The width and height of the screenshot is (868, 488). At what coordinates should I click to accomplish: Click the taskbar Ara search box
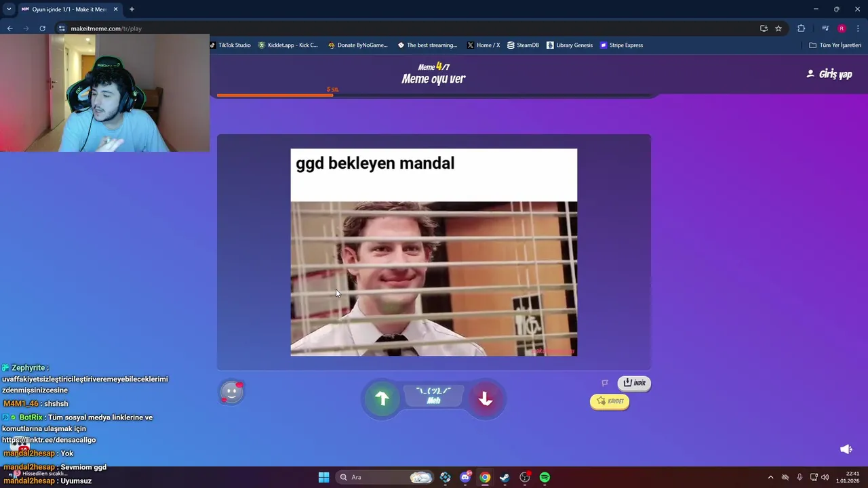384,477
